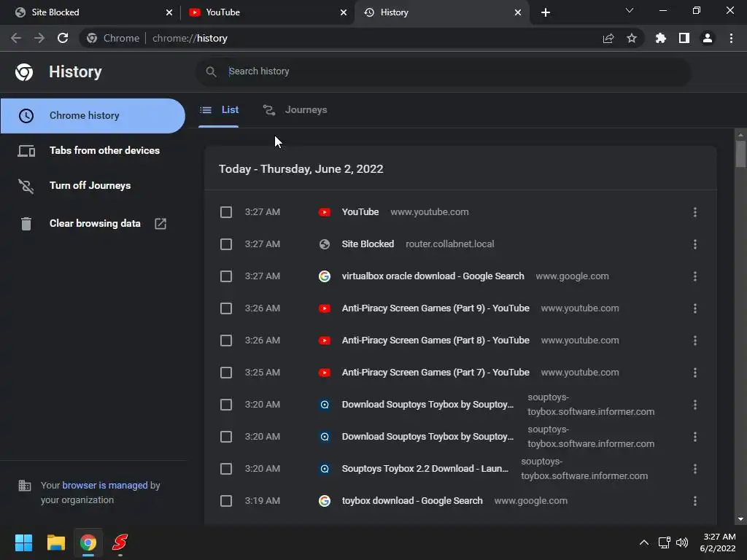Image resolution: width=747 pixels, height=560 pixels.
Task: Select Chrome history in sidebar
Action: pos(93,116)
